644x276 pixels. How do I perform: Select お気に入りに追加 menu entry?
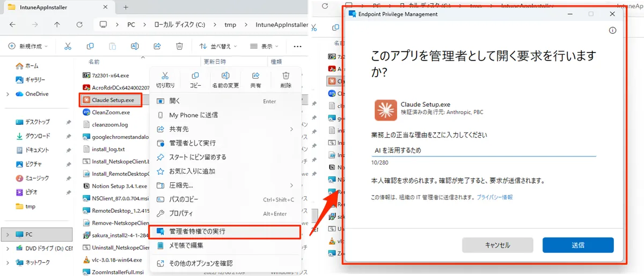(224, 171)
